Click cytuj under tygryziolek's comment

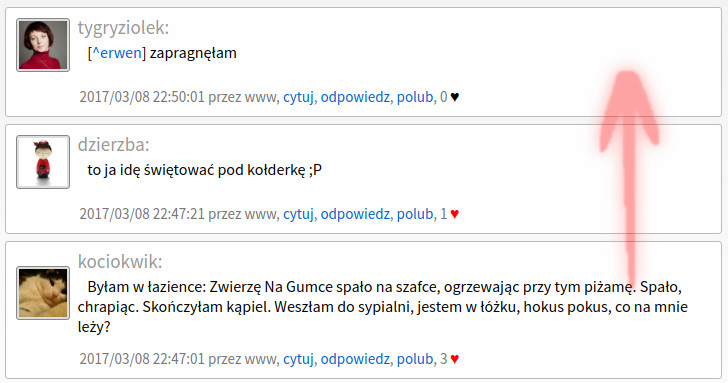click(298, 97)
